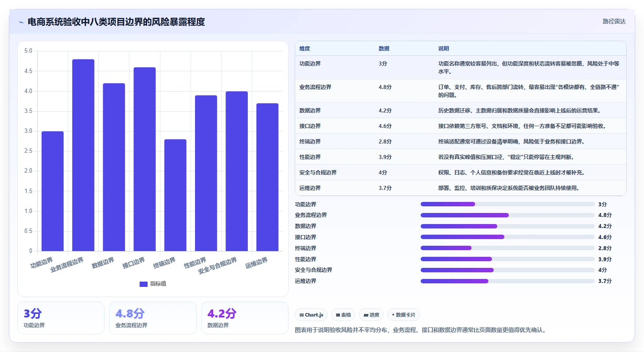Click the 运维边界 progress bar
Screen dimensions: 644x352
(507, 281)
